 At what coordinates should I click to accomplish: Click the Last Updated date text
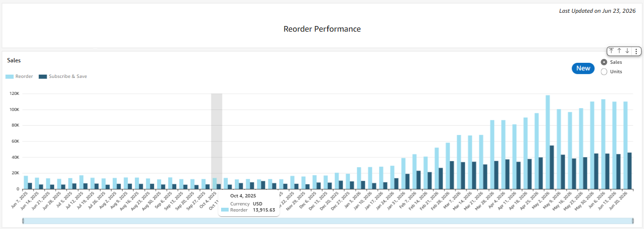point(597,11)
